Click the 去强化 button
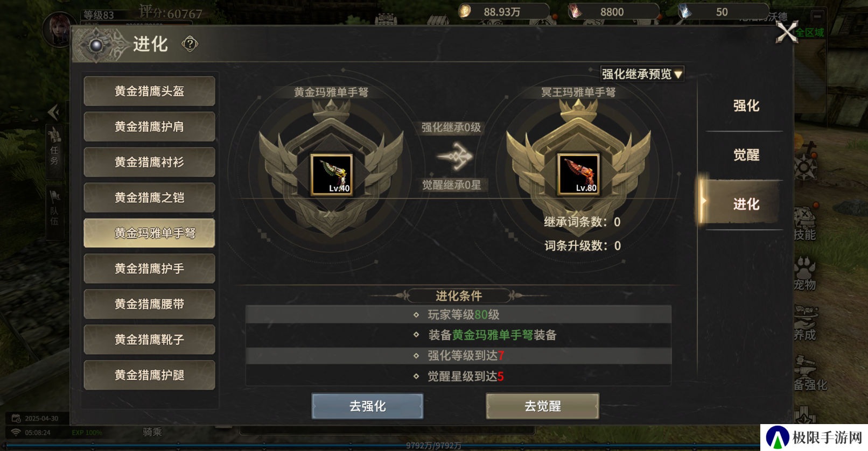This screenshot has width=868, height=451. (x=367, y=406)
